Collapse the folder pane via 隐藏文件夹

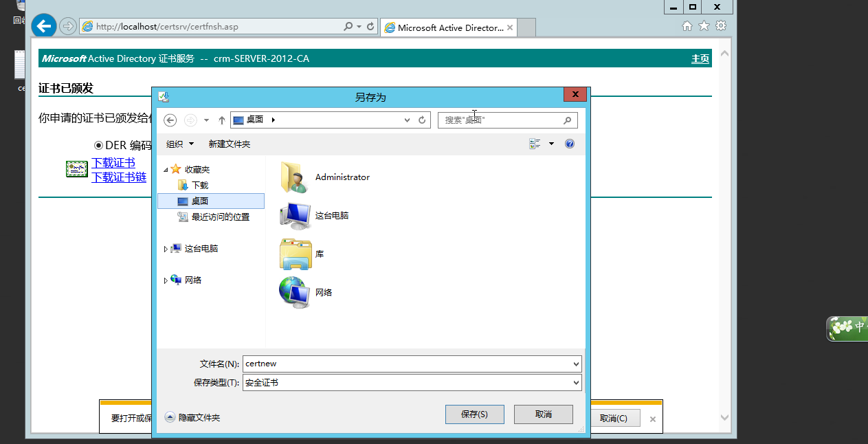click(192, 417)
